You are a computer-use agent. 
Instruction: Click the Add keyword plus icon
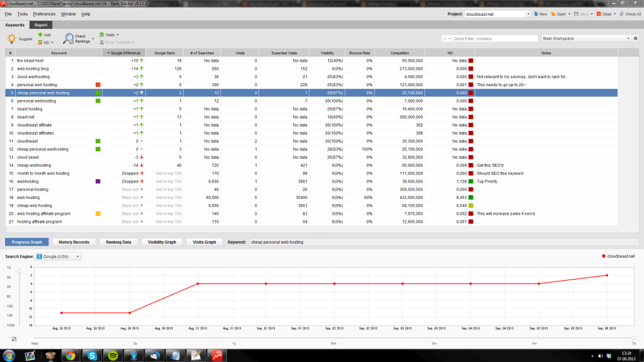40,35
